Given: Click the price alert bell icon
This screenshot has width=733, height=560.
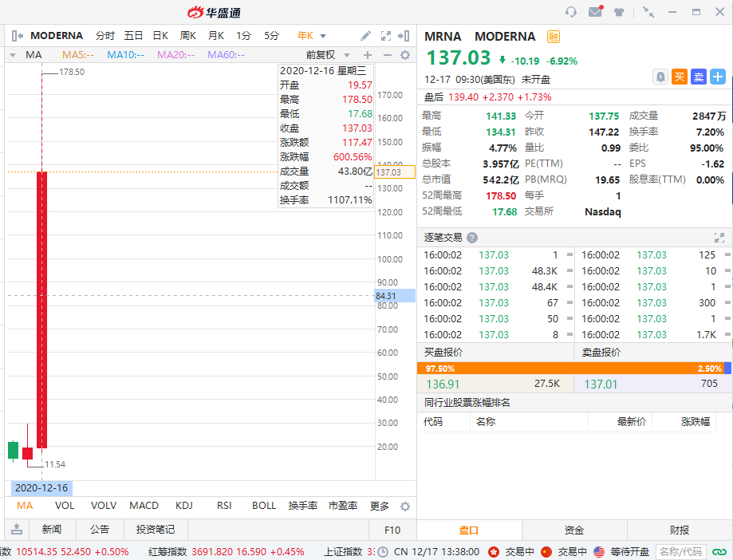Looking at the screenshot, I should pos(660,77).
